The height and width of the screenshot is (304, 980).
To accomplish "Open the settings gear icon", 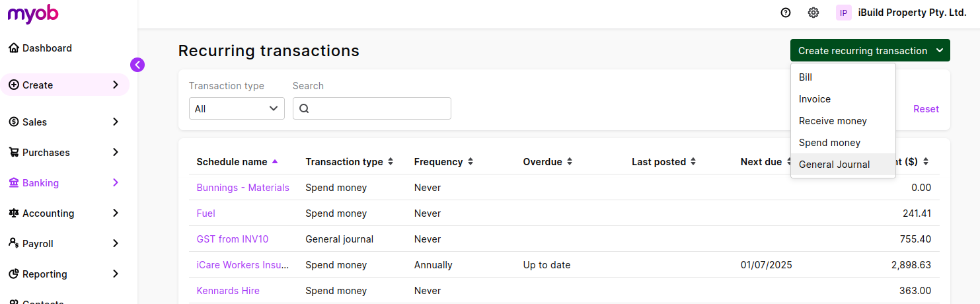I will [x=813, y=13].
